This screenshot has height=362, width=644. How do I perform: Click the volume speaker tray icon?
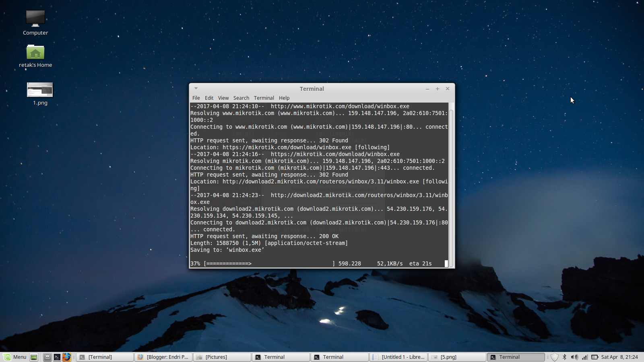tap(574, 357)
